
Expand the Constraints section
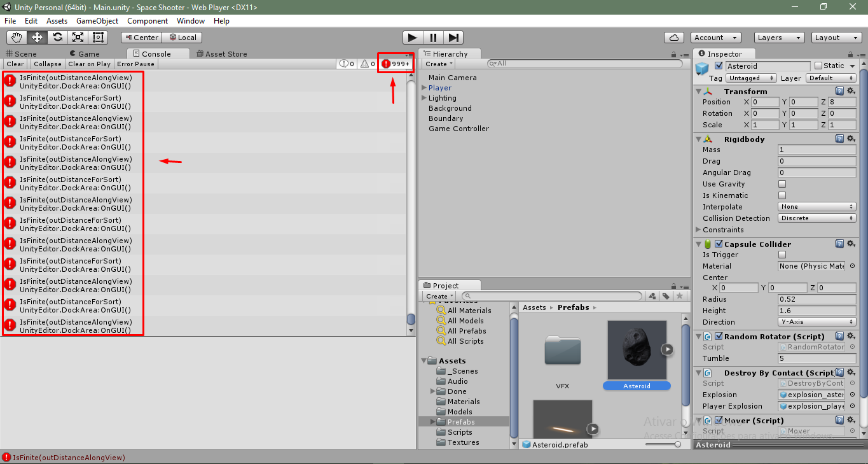pyautogui.click(x=698, y=230)
